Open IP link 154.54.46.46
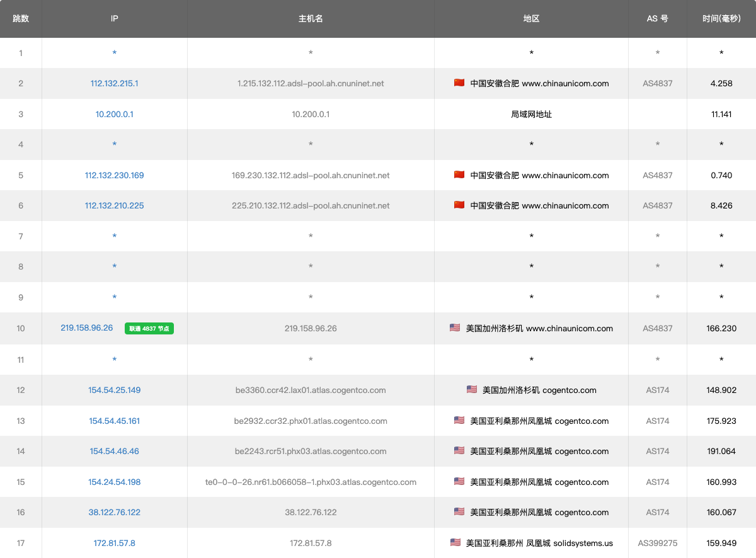The image size is (756, 558). pyautogui.click(x=115, y=451)
